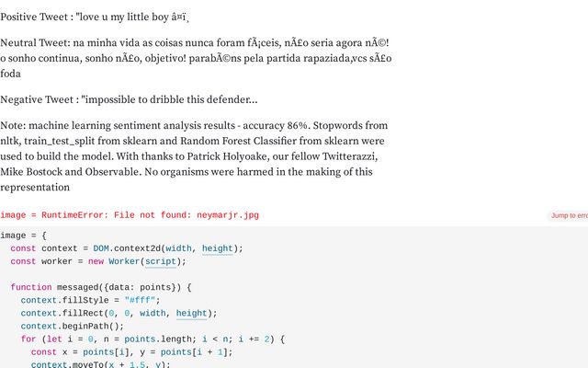
Task: Click 'neymarjr.jpg' in the error message
Action: coord(228,215)
